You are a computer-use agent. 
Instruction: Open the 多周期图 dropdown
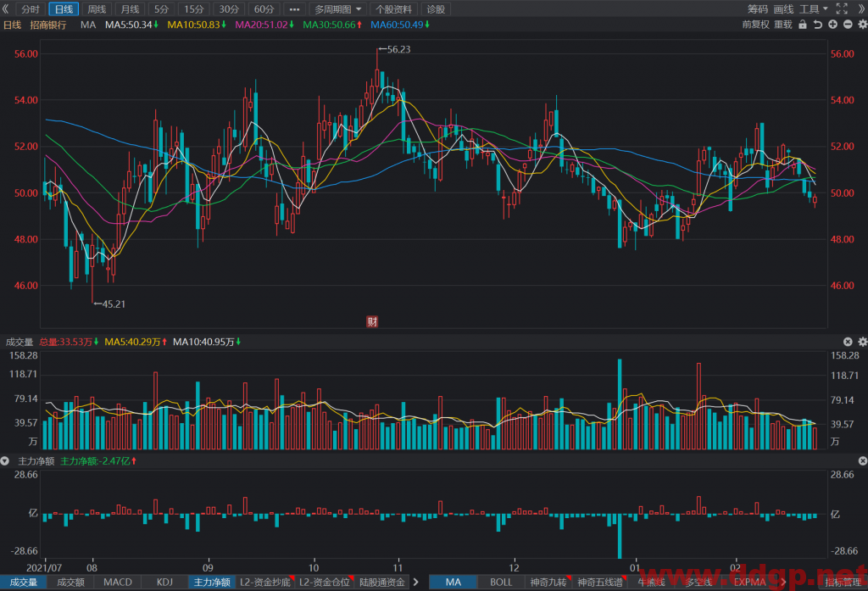tap(337, 8)
